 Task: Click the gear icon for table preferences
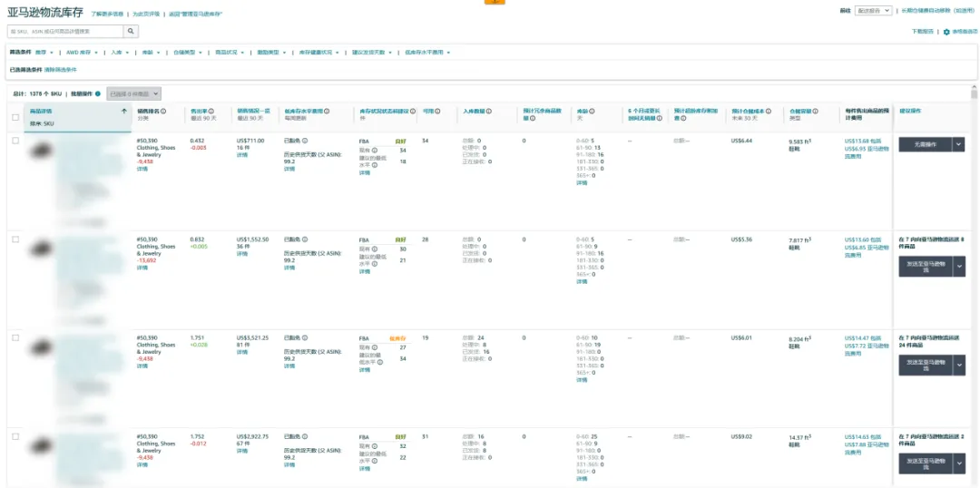pos(946,32)
